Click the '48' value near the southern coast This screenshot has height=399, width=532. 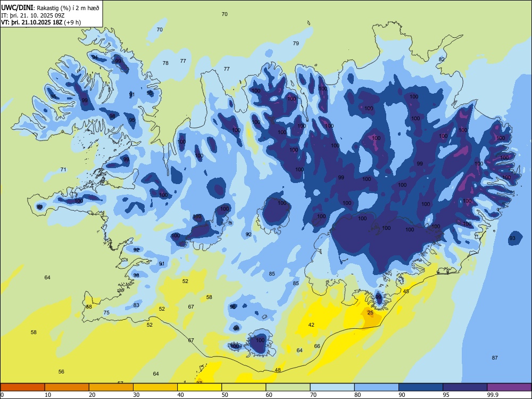coord(278,370)
